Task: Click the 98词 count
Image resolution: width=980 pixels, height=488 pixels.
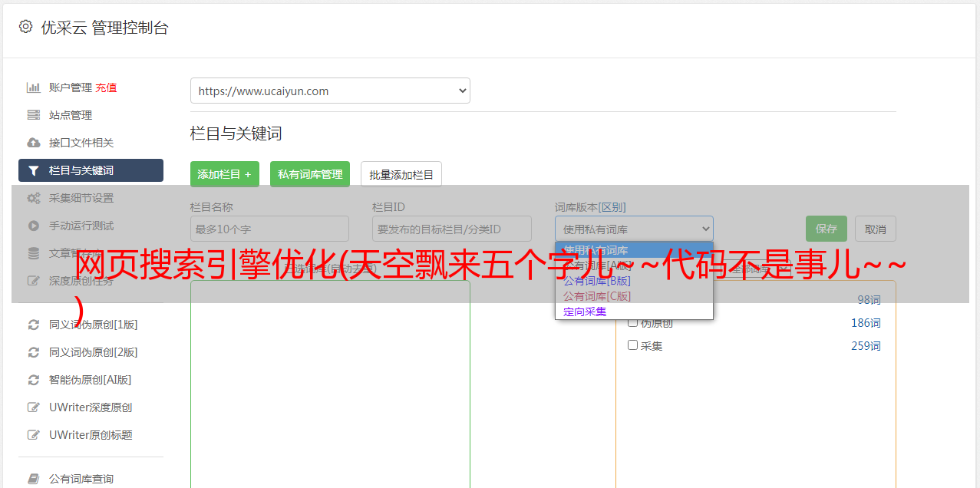Action: (869, 300)
